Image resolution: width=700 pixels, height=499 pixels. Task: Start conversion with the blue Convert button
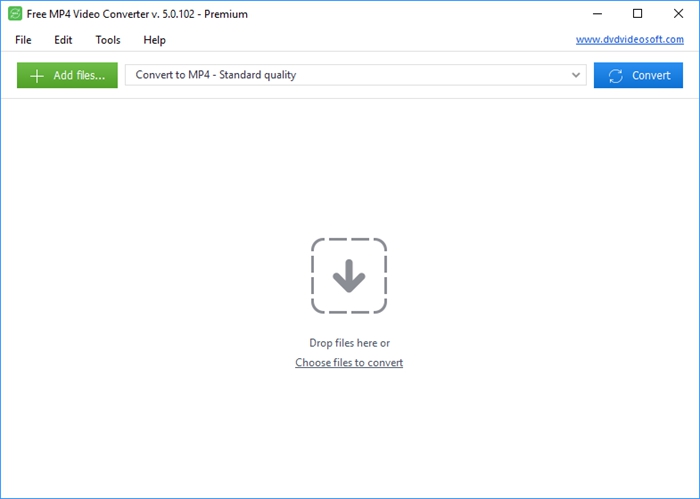pyautogui.click(x=638, y=75)
